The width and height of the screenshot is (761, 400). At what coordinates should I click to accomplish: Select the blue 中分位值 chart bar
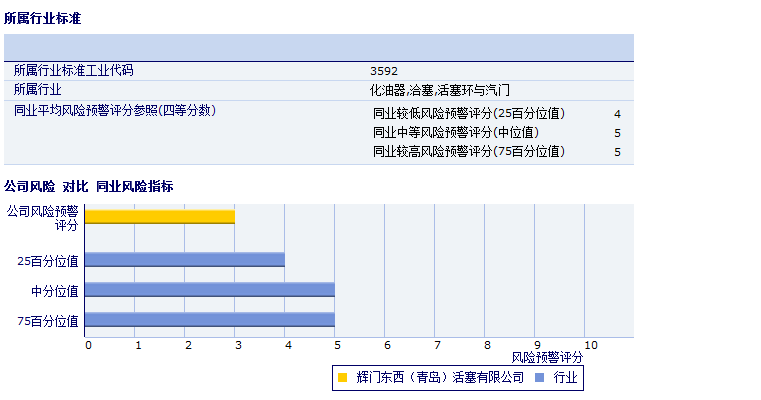click(210, 290)
